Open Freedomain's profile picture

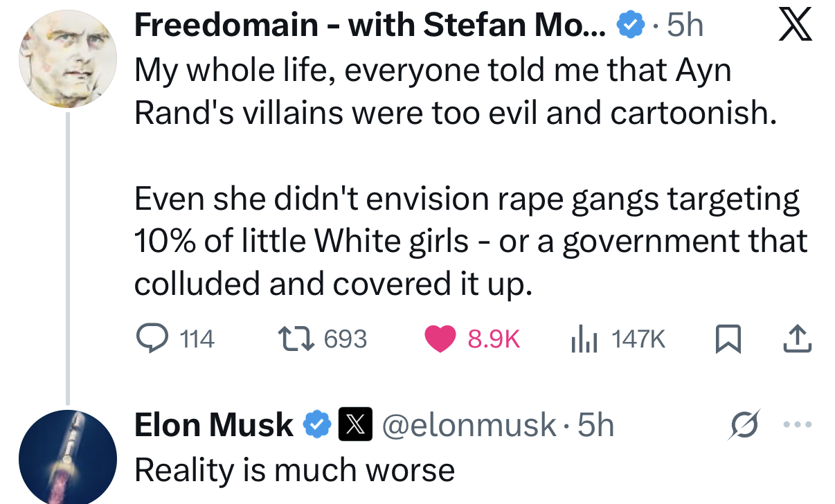[67, 57]
